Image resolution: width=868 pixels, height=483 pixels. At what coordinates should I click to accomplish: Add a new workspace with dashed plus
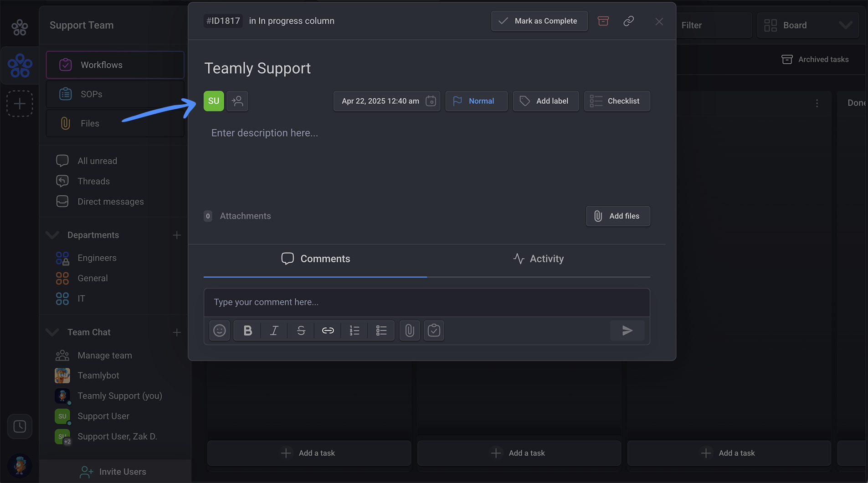click(20, 104)
